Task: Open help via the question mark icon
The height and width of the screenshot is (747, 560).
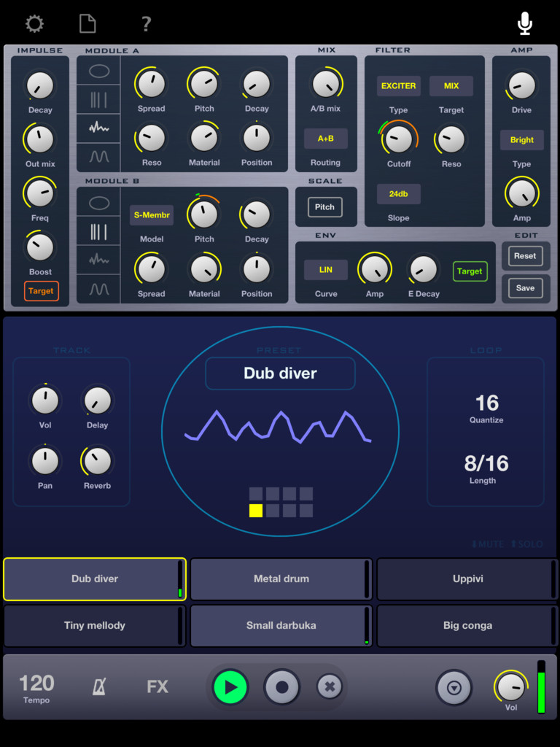Action: [146, 24]
